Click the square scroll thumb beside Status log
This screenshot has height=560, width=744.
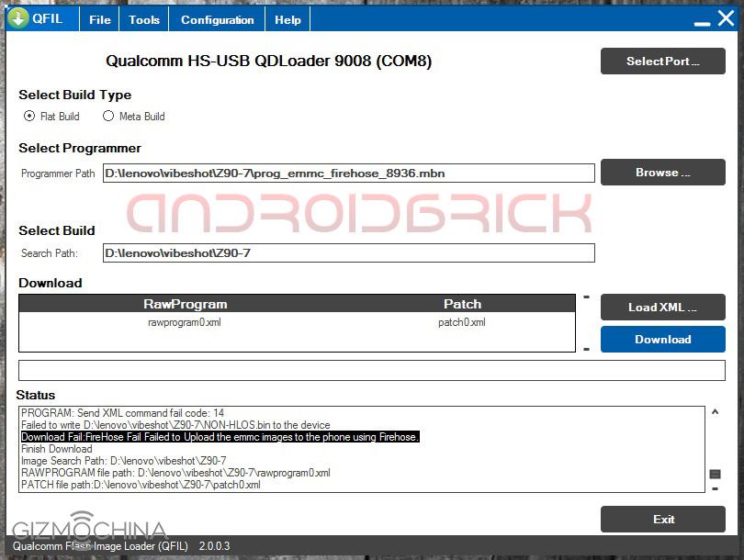click(715, 474)
